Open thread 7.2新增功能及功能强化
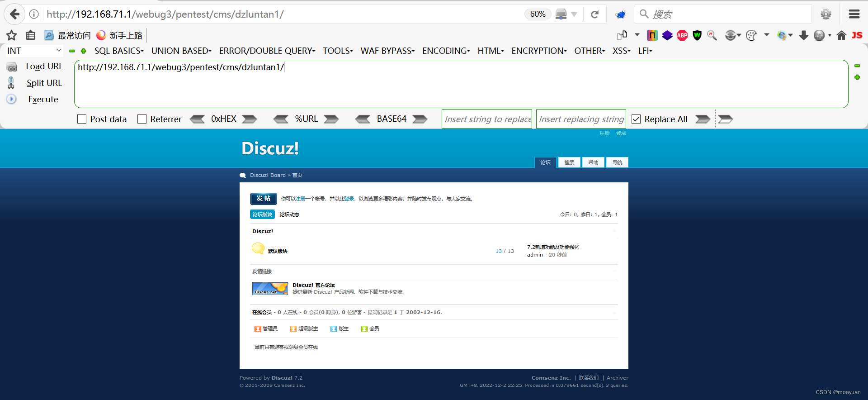 coord(553,247)
